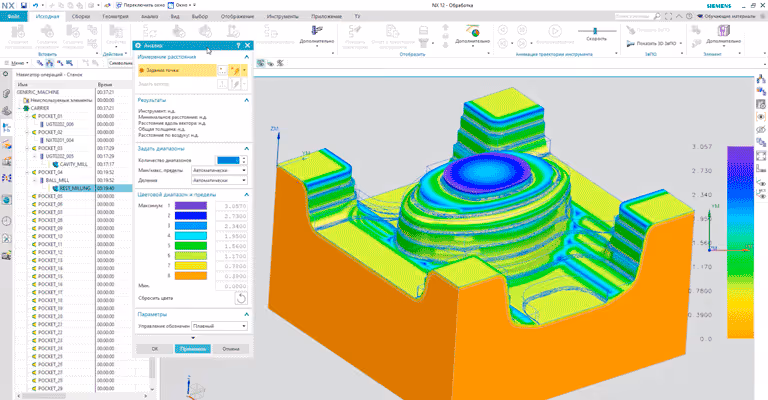The width and height of the screenshot is (768, 400).
Task: Click the purple maximum color swatch
Action: pos(191,206)
